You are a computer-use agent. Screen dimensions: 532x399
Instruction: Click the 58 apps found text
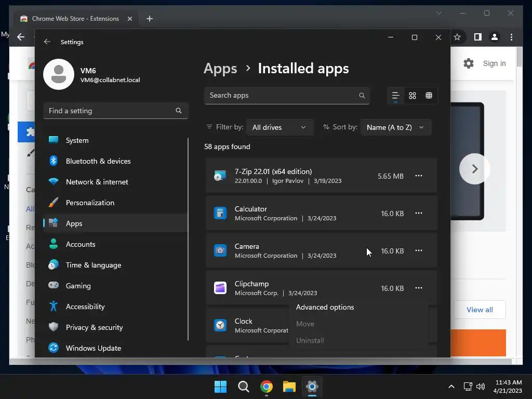click(227, 147)
